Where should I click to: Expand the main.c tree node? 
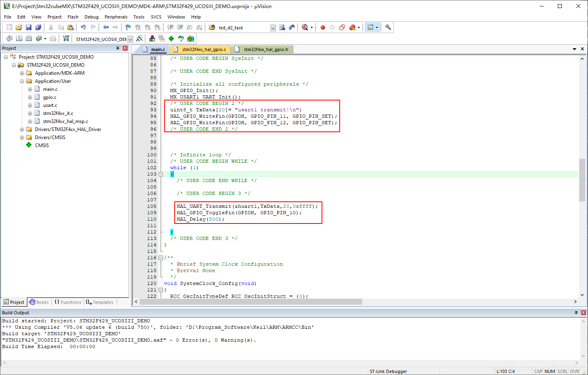(30, 89)
